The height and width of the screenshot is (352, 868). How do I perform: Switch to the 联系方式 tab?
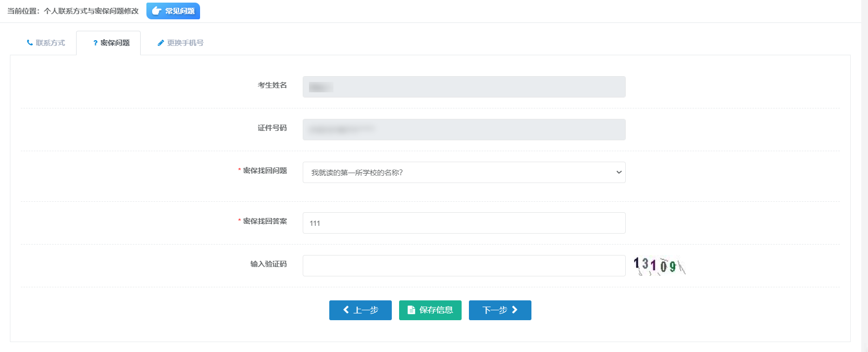tap(46, 43)
